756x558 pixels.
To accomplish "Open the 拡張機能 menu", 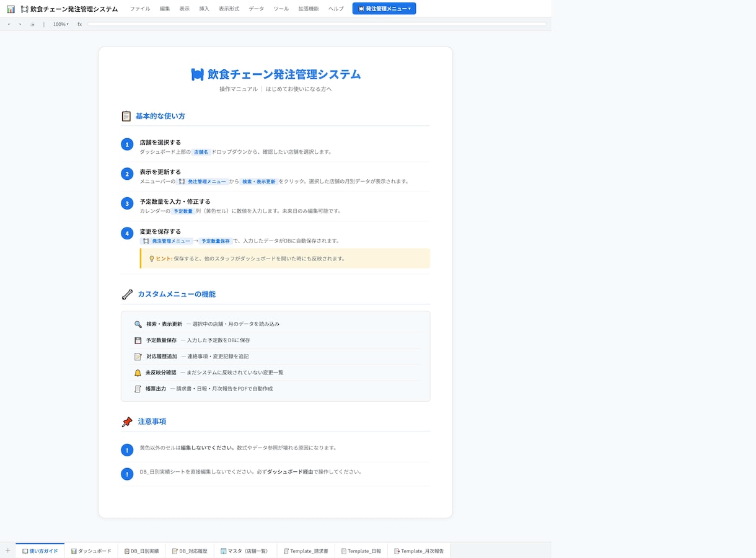I will 309,9.
